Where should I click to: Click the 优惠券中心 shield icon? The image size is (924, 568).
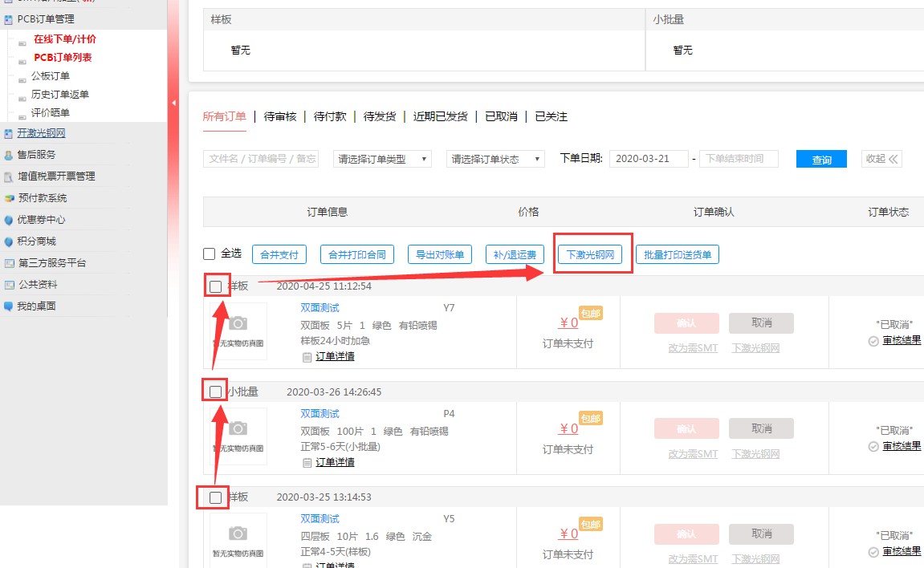pyautogui.click(x=9, y=220)
